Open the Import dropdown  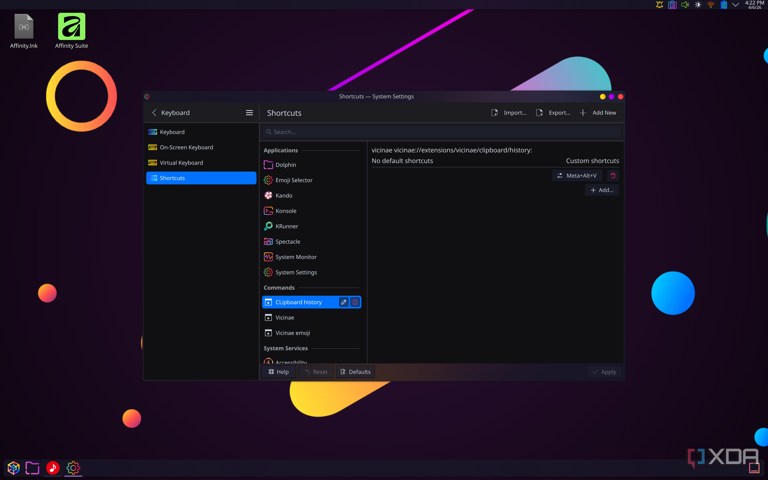[x=509, y=113]
